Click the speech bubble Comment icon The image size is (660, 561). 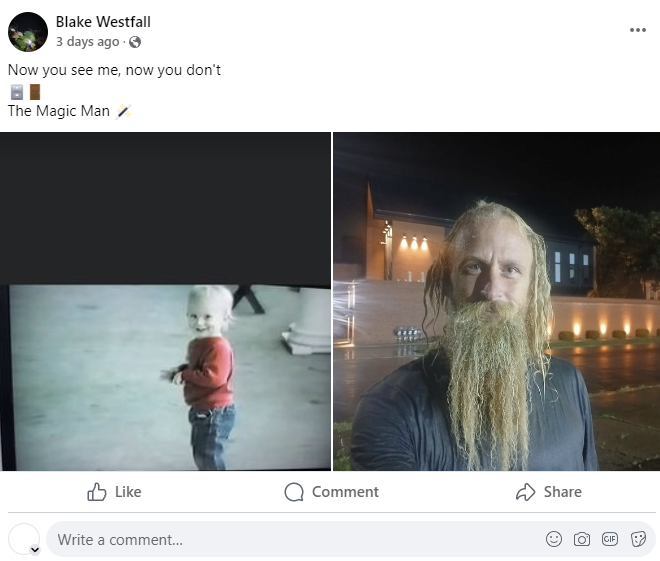(294, 492)
